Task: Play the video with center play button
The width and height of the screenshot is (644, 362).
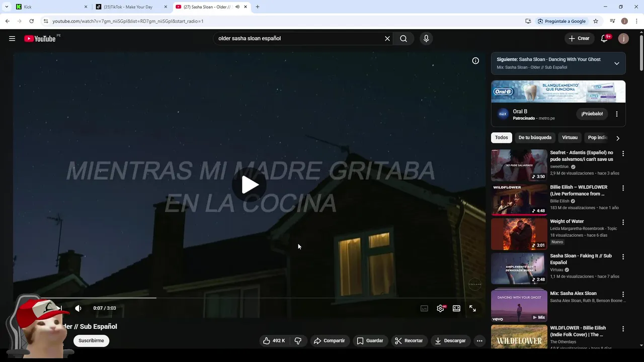Action: 250,185
